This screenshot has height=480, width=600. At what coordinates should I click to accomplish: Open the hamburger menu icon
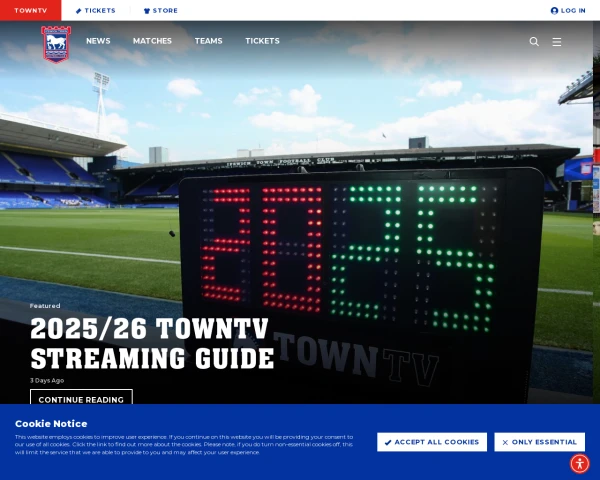[557, 42]
